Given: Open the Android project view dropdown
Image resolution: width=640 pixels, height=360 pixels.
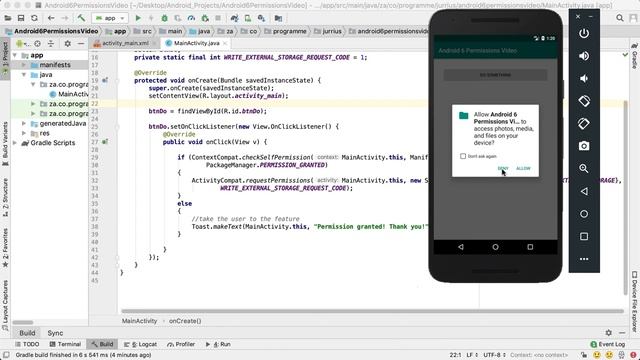Looking at the screenshot, I should click(23, 43).
